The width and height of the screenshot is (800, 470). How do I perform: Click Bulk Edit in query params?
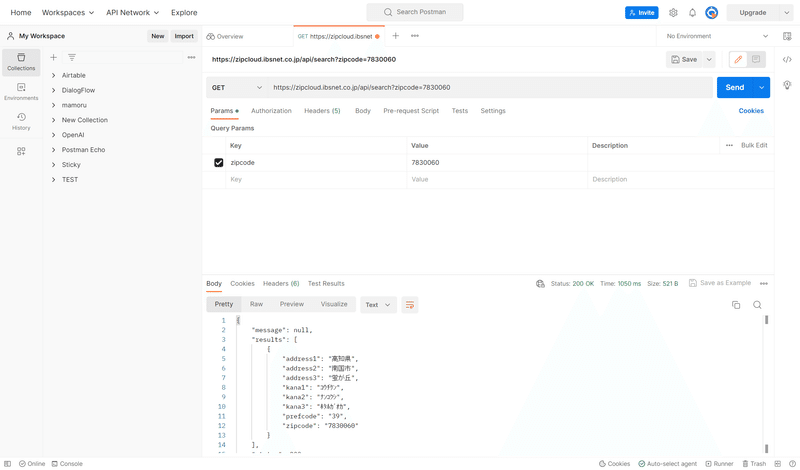click(754, 145)
